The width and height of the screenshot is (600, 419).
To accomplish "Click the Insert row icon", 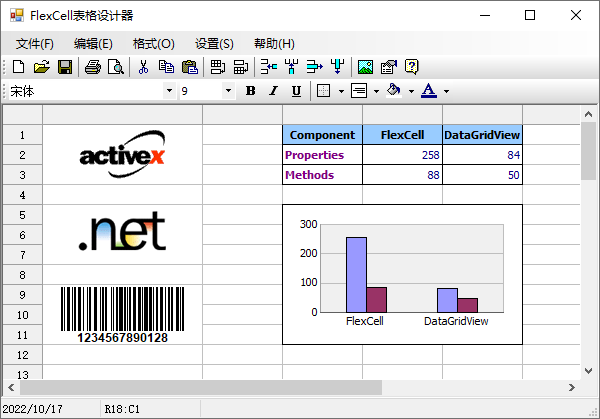I will 269,67.
